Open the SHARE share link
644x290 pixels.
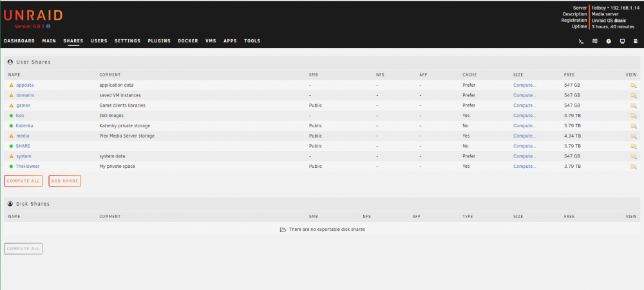[x=23, y=146]
